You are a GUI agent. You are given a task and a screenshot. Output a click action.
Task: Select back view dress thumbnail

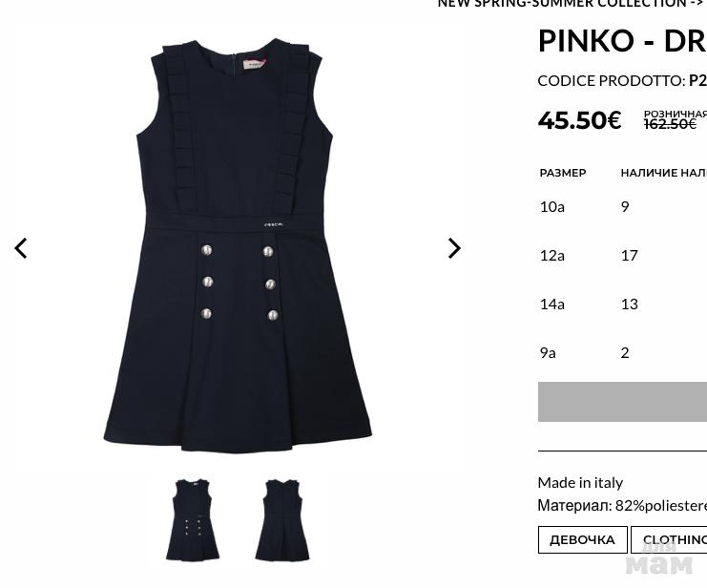(282, 520)
